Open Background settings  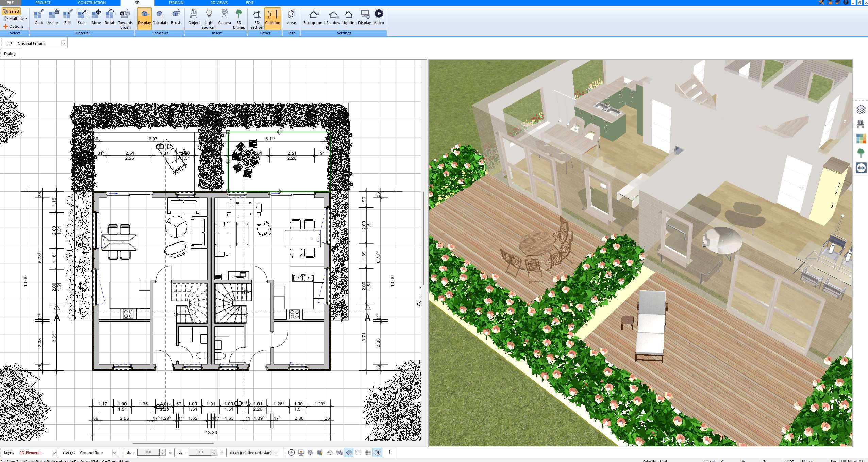tap(314, 17)
